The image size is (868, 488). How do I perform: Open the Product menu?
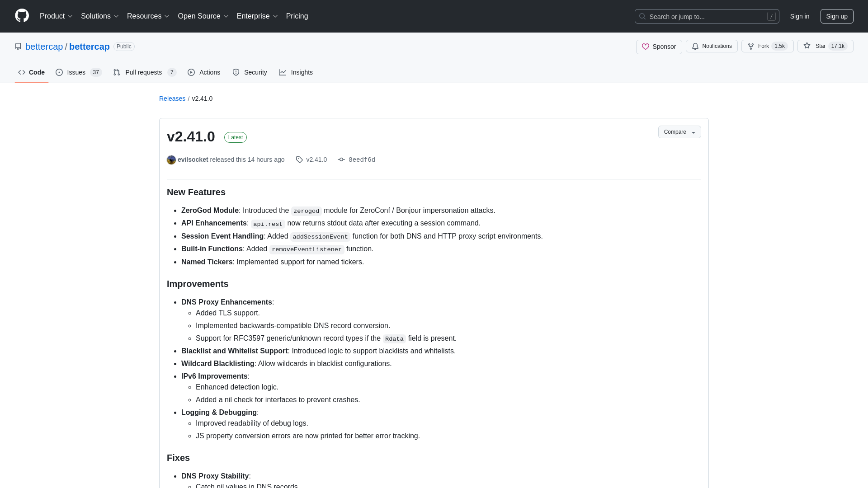(x=56, y=16)
